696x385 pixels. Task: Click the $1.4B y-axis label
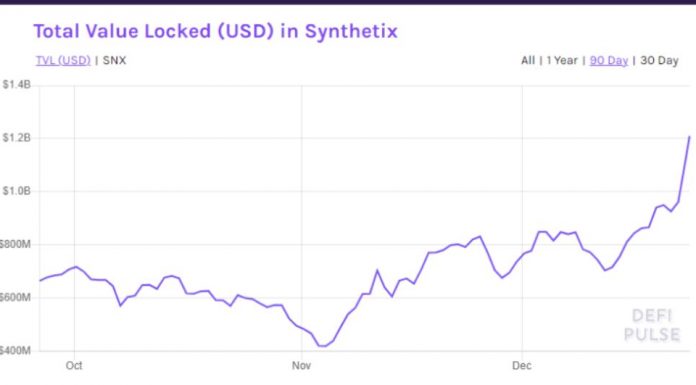point(16,84)
